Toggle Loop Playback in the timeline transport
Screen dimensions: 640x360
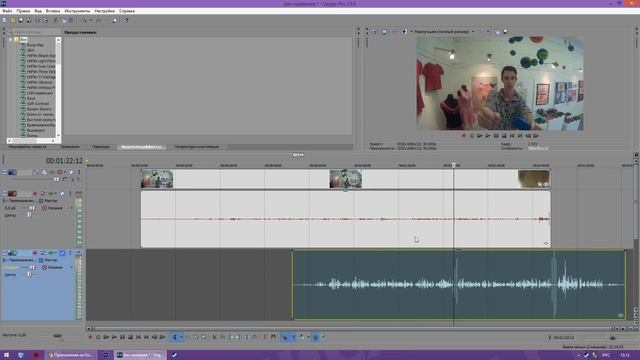click(x=98, y=337)
